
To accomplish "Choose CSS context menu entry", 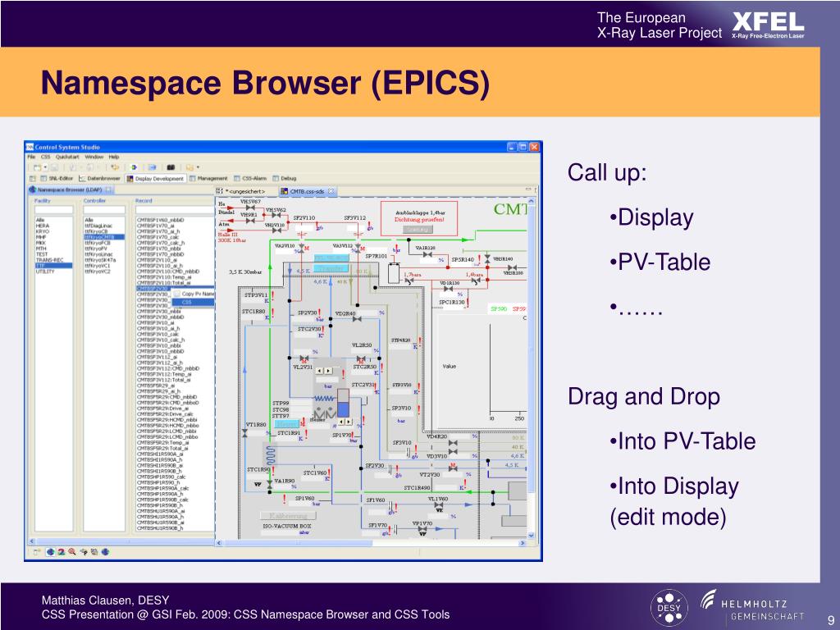I will [193, 302].
